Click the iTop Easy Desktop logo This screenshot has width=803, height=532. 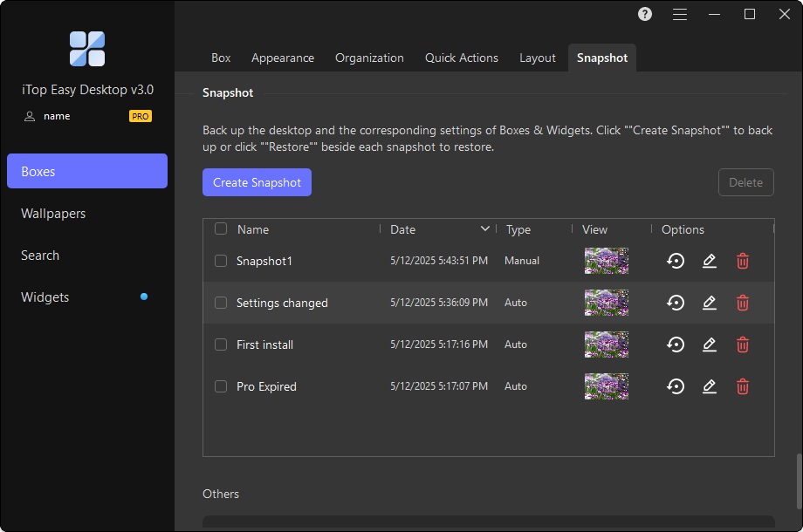click(87, 49)
